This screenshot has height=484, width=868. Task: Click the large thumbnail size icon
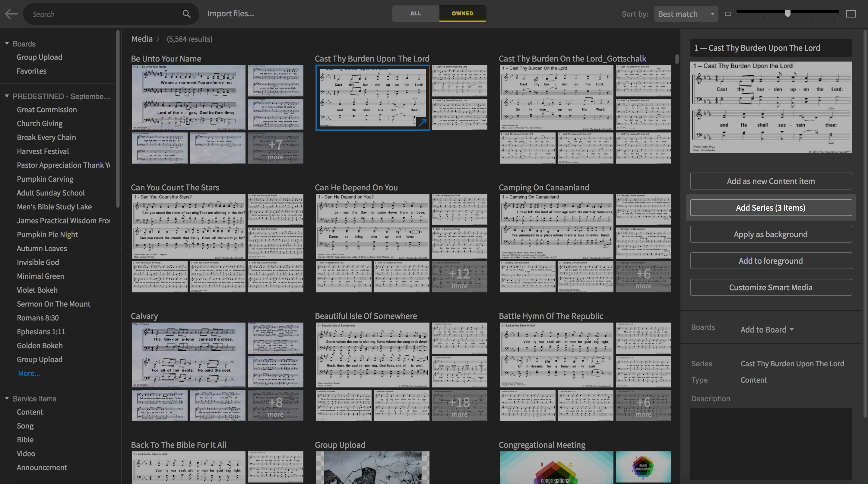(851, 14)
